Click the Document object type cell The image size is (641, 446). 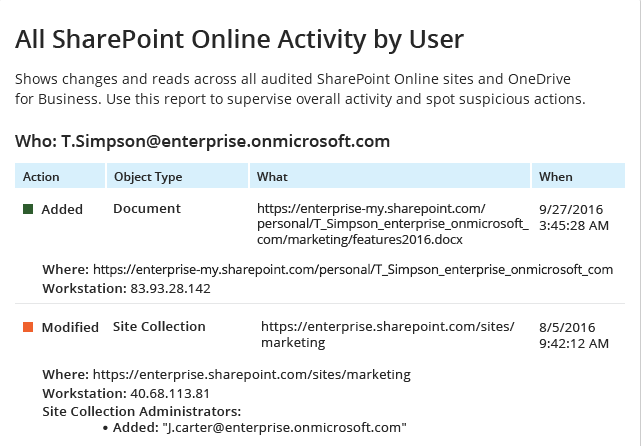click(x=147, y=208)
